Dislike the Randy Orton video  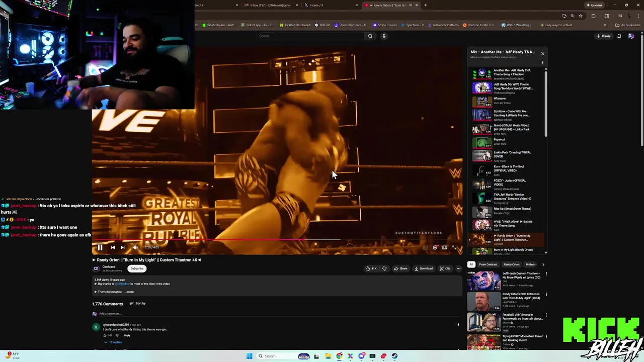(x=384, y=268)
